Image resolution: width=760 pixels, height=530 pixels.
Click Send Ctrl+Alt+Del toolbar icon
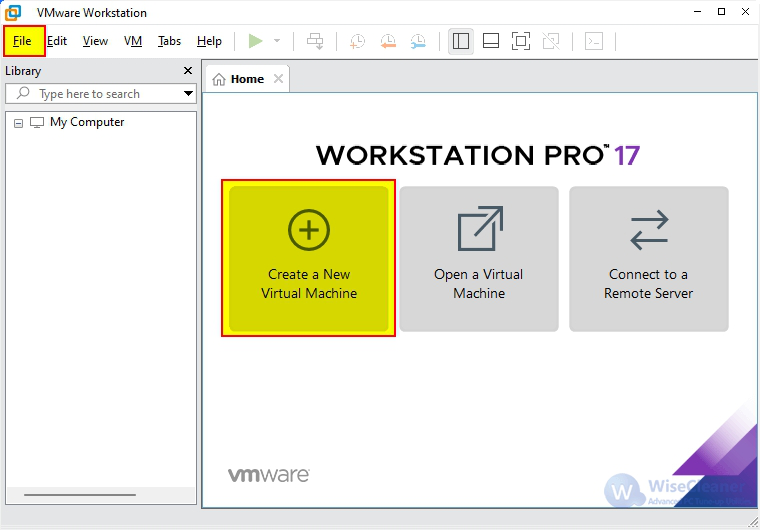pyautogui.click(x=315, y=41)
